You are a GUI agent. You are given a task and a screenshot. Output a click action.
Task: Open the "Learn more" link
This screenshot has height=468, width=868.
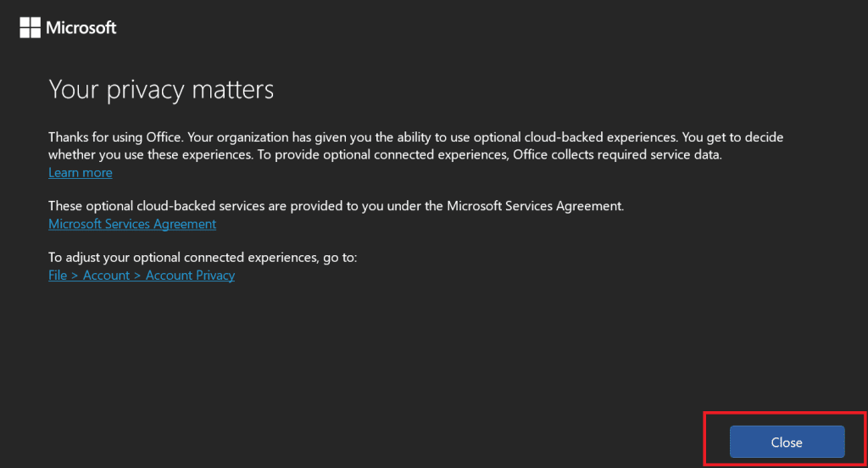tap(81, 173)
